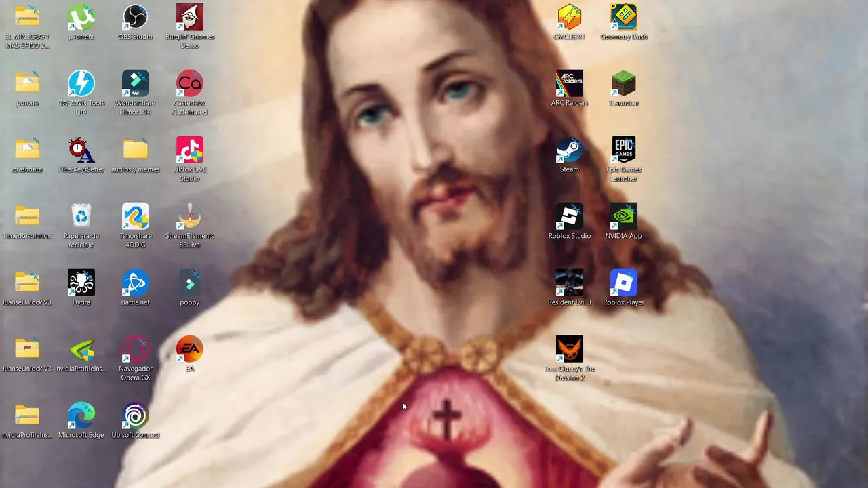Click the NVIDIA App icon
868x488 pixels.
point(624,217)
